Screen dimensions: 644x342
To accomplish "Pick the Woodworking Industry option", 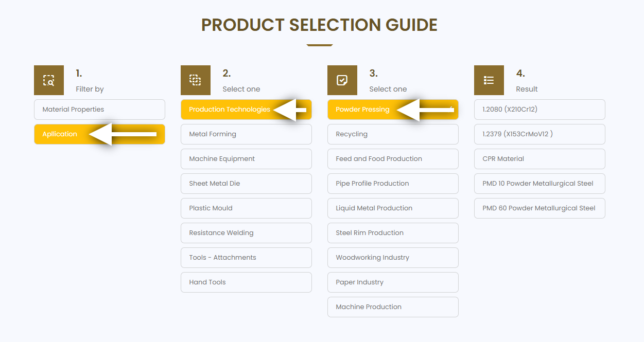I will point(393,258).
